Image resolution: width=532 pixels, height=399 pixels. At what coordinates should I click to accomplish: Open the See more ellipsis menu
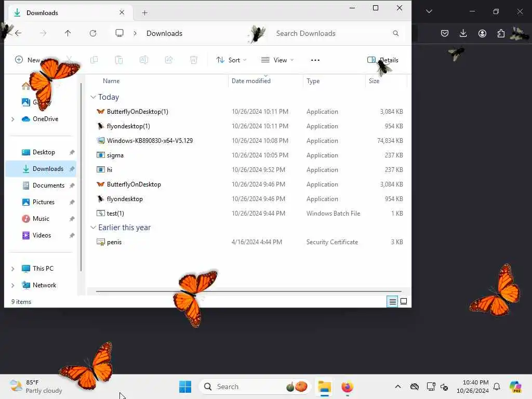pos(315,60)
